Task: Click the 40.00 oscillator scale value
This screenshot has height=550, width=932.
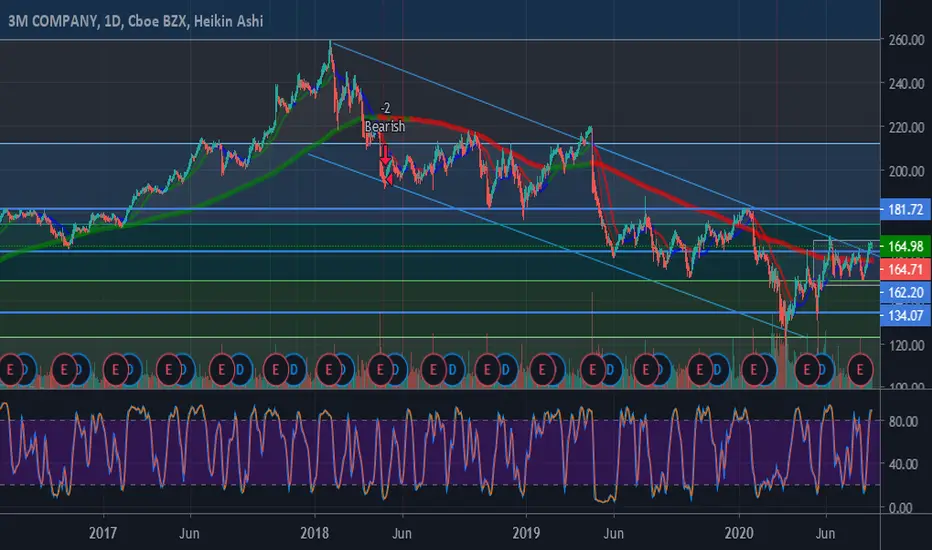Action: [903, 464]
